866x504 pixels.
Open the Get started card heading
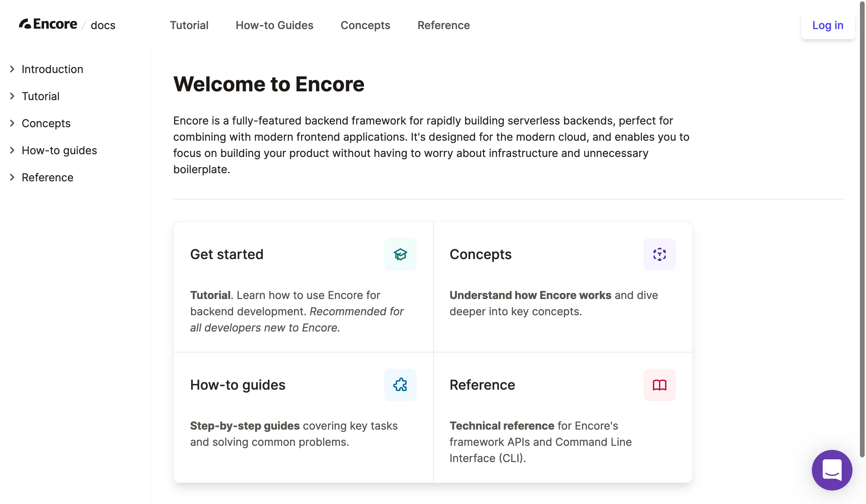coord(227,255)
